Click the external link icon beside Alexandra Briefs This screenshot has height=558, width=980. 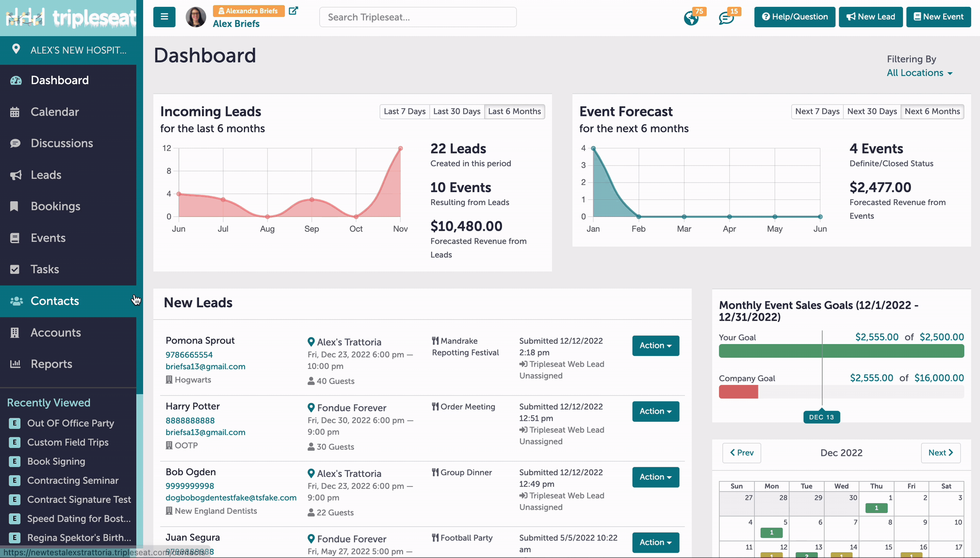pos(293,11)
